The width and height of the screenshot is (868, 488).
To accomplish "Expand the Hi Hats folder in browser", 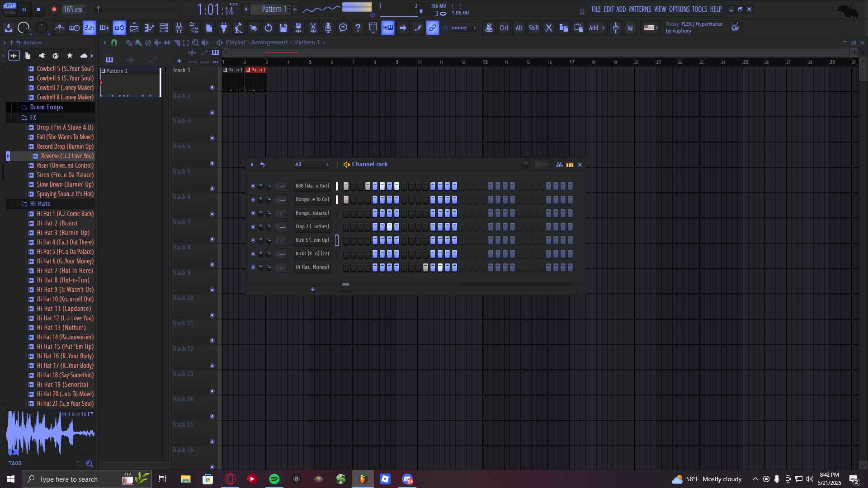I will (x=40, y=204).
